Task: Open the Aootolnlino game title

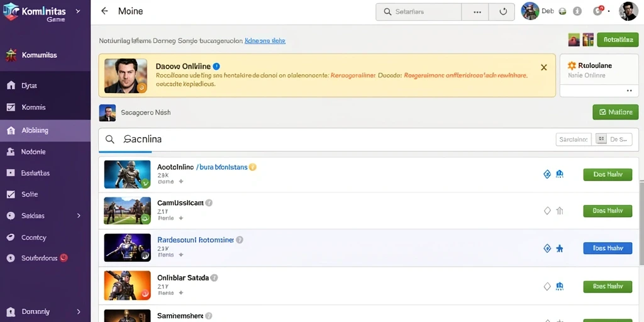Action: (x=175, y=167)
